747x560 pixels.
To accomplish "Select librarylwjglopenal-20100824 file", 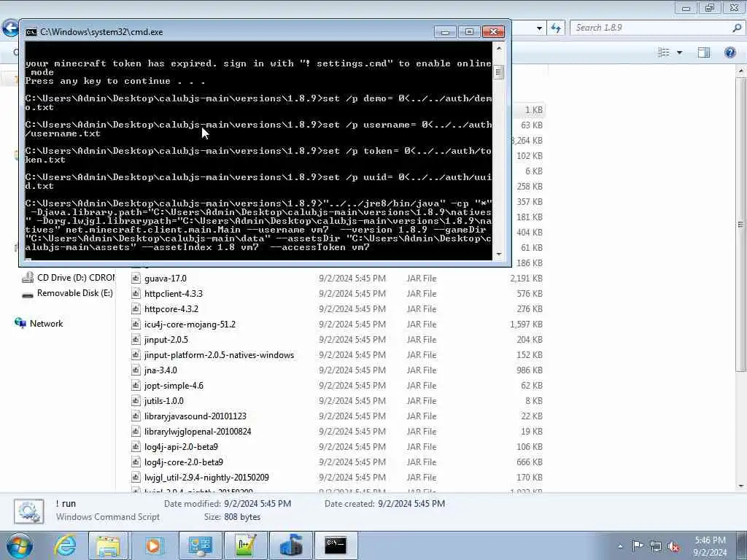I will tap(198, 432).
